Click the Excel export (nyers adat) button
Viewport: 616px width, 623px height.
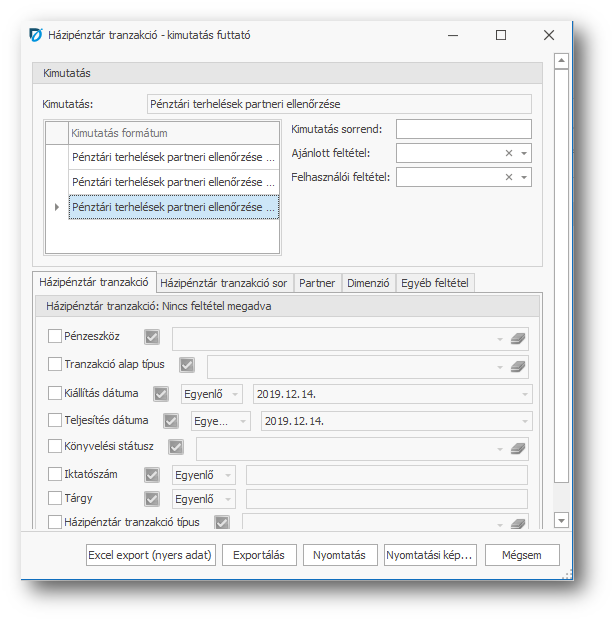pos(149,555)
